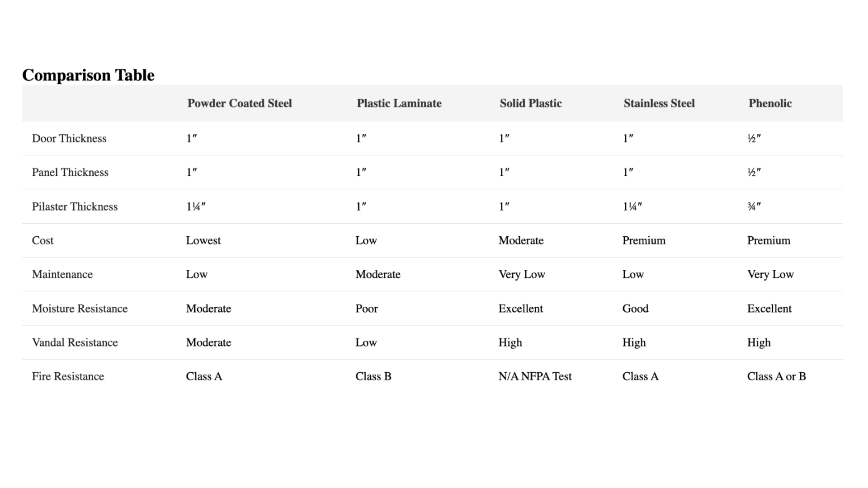The image size is (868, 488).
Task: Click the Pilaster Thickness row label
Action: 75,206
